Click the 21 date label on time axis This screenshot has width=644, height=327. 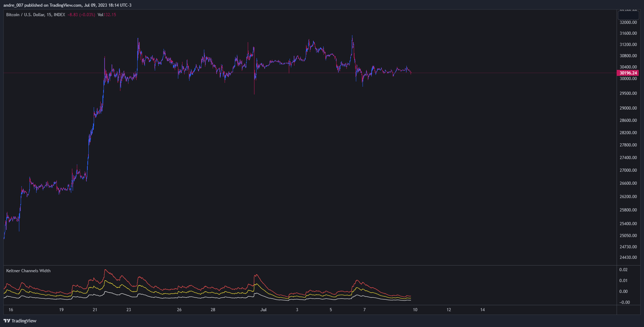95,310
